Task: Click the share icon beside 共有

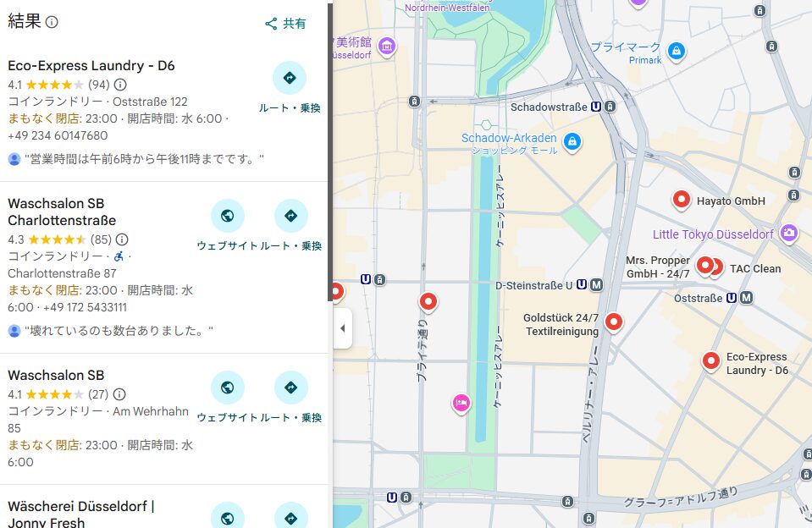Action: 271,24
